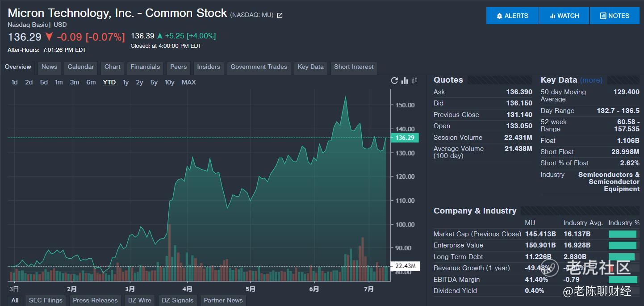Screen dimensions: 644x306
Task: Select the BZ Signals news filter
Action: click(177, 300)
